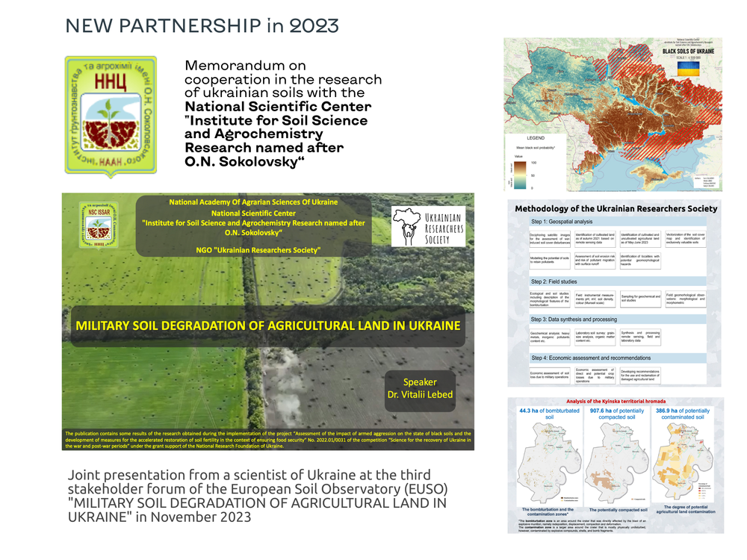Click the red 'Analysis of the Kyinska territorial hromada' title
The height and width of the screenshot is (560, 747).
coord(616,402)
